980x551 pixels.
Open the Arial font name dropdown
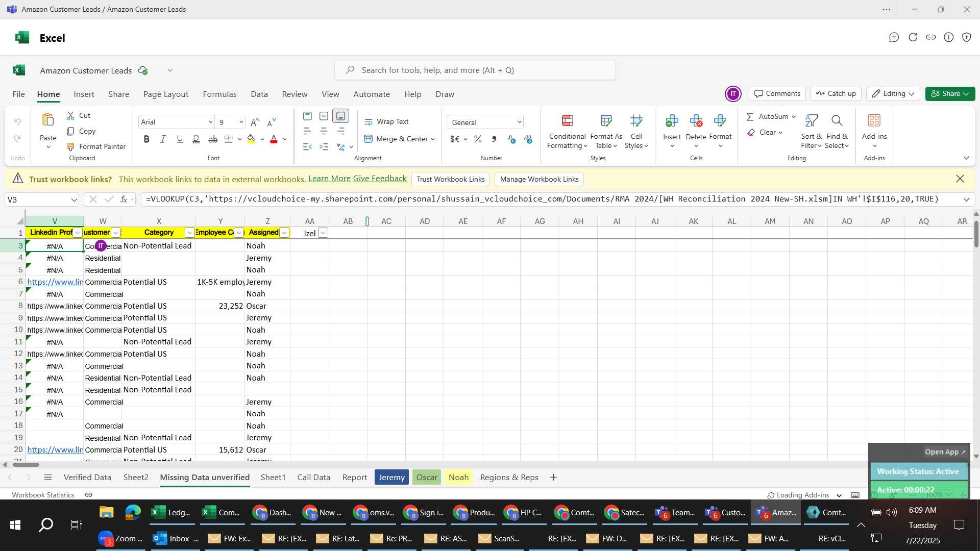[210, 122]
